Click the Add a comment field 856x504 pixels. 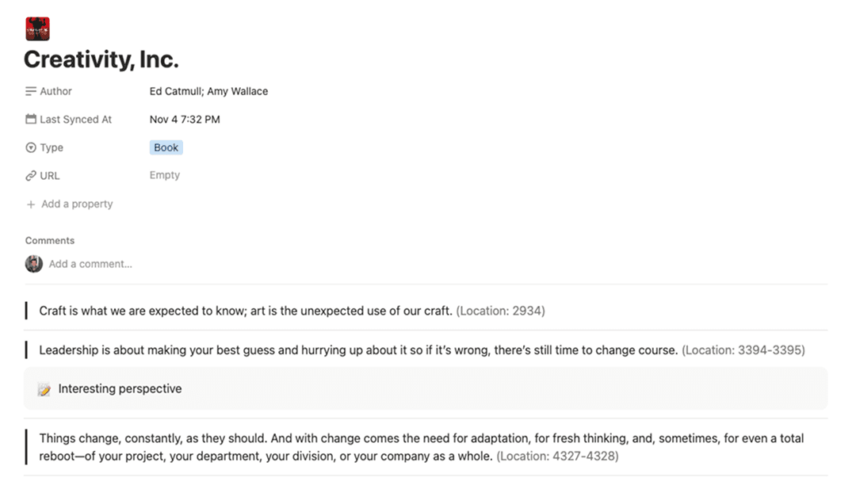90,264
